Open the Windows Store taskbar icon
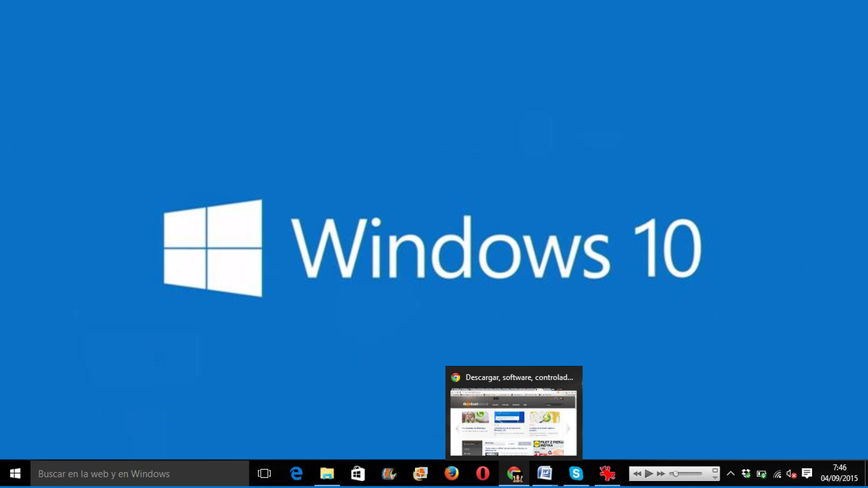868x488 pixels. tap(358, 474)
